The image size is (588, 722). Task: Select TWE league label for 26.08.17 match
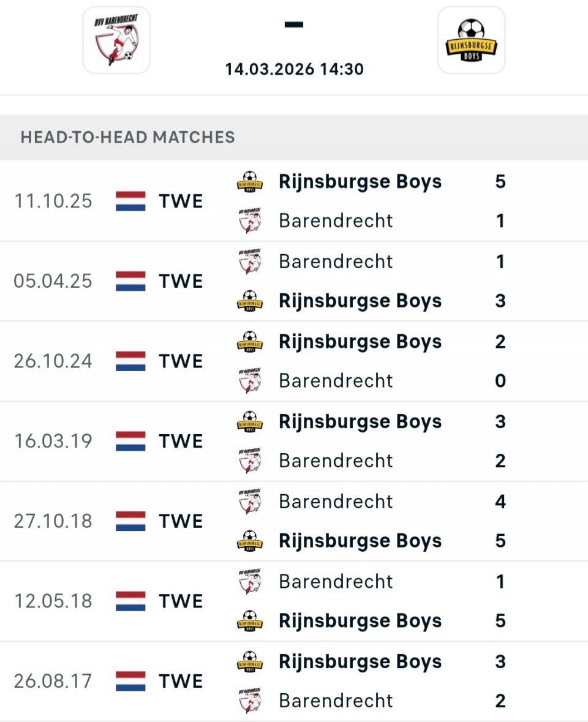point(181,681)
